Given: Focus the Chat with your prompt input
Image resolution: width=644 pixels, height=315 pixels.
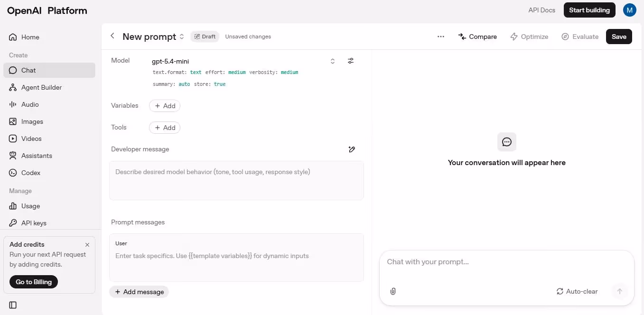Looking at the screenshot, I should coord(506,262).
